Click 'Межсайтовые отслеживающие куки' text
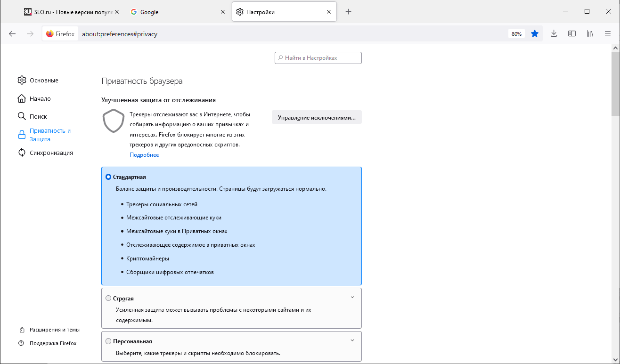The width and height of the screenshot is (620, 364). click(174, 218)
